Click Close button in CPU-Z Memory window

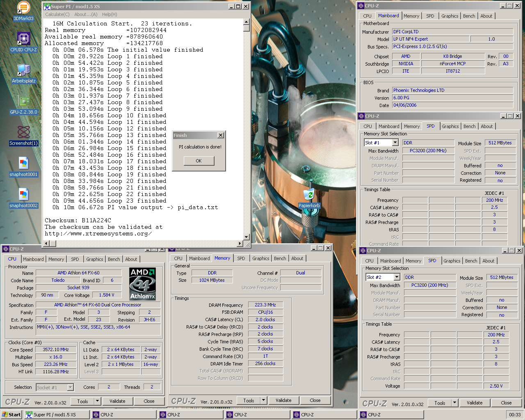pyautogui.click(x=315, y=400)
